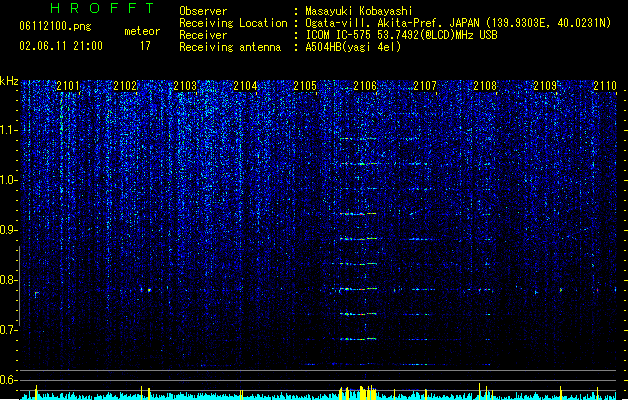The width and height of the screenshot is (629, 400).
Task: Click the 2107 time marker
Action: (425, 86)
